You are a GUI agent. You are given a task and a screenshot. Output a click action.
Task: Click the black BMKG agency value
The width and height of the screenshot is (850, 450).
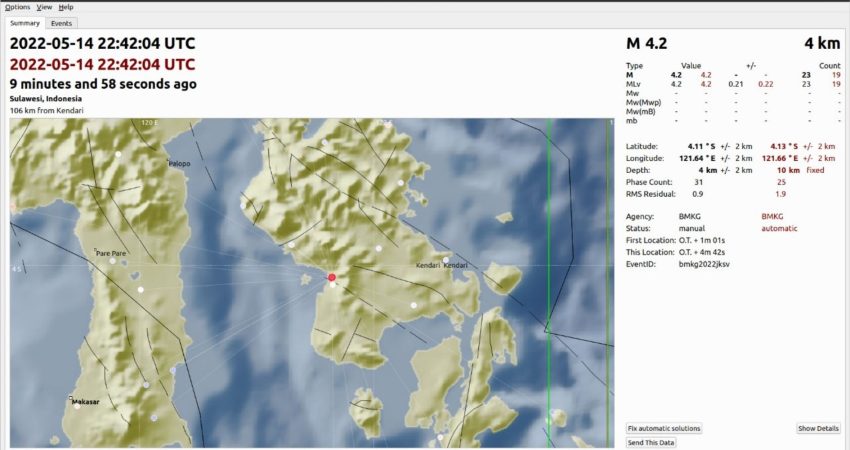(x=690, y=216)
